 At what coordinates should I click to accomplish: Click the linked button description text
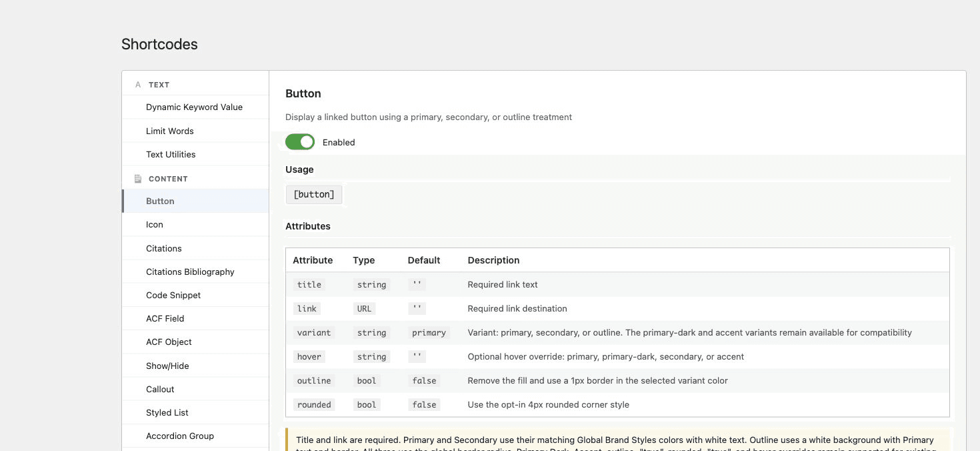pos(429,117)
